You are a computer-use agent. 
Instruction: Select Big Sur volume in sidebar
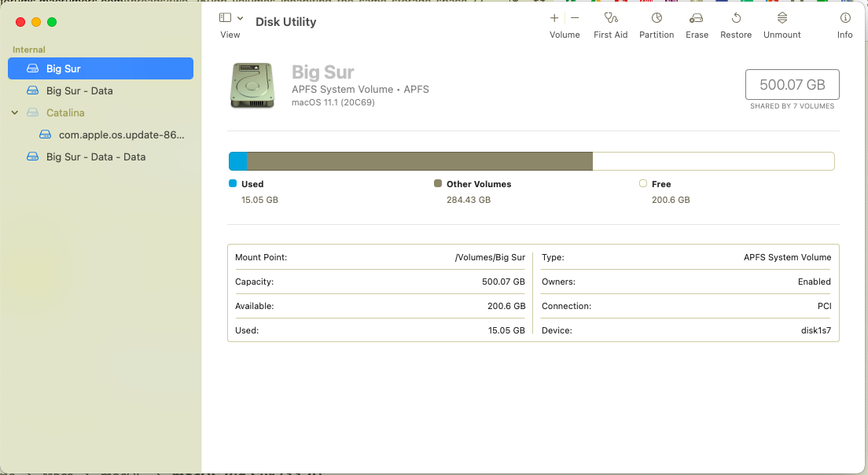pos(100,68)
